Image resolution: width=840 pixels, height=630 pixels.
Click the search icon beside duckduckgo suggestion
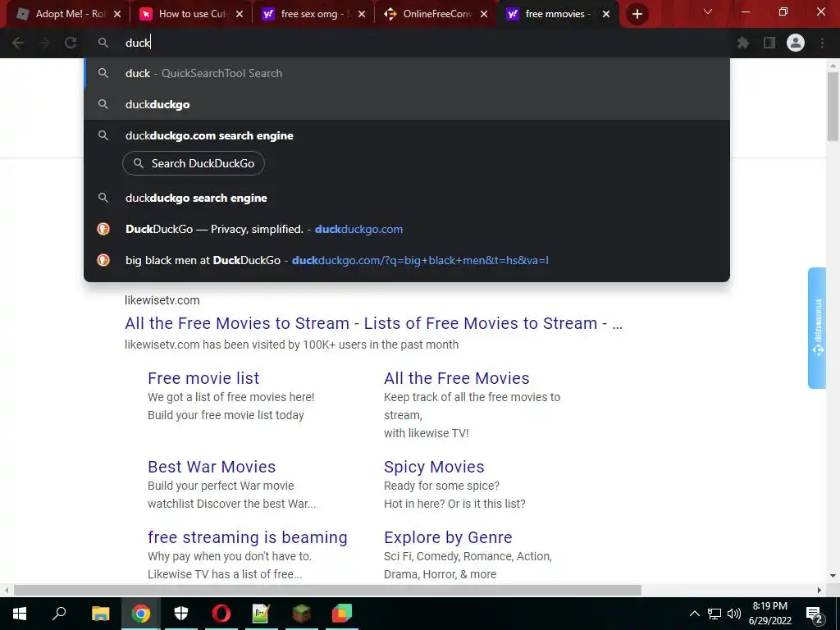pyautogui.click(x=103, y=104)
